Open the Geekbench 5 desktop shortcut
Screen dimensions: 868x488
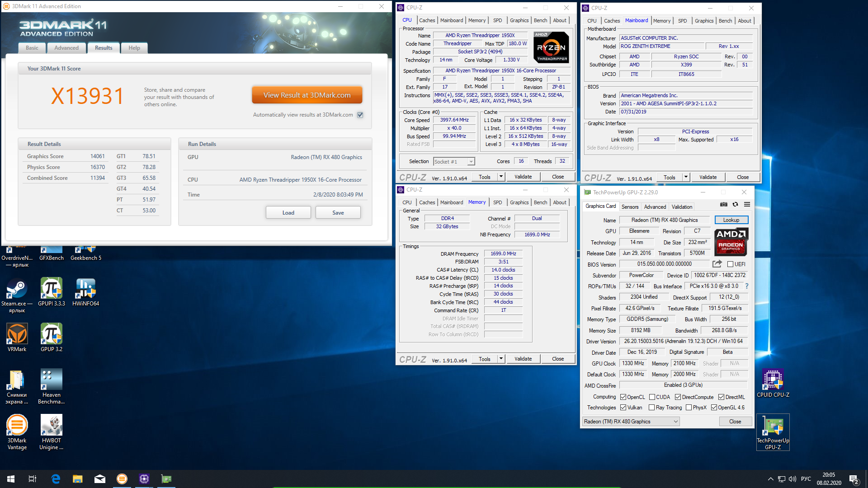(x=86, y=253)
